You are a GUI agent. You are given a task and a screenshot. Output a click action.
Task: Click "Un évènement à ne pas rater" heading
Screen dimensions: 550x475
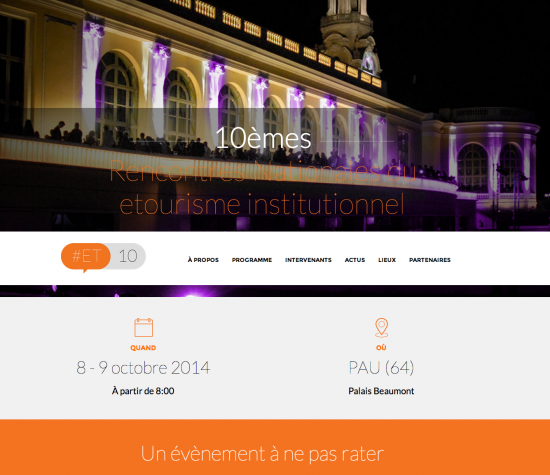[x=262, y=454]
